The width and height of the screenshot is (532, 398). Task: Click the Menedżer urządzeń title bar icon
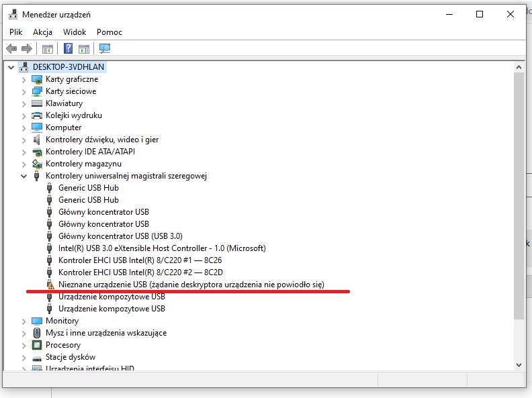coord(13,14)
